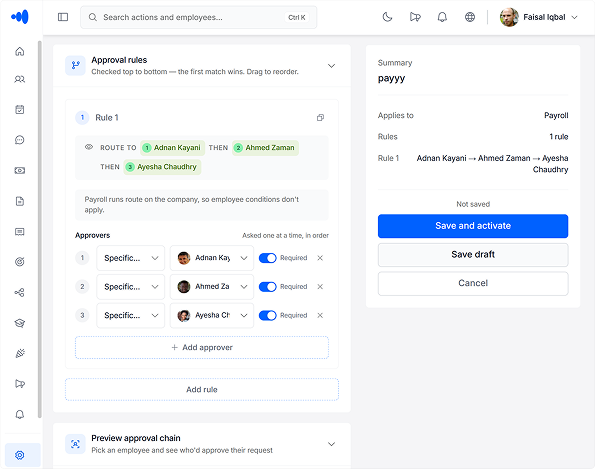This screenshot has width=595, height=469.
Task: Click the 1 rule value in Summary
Action: point(559,137)
